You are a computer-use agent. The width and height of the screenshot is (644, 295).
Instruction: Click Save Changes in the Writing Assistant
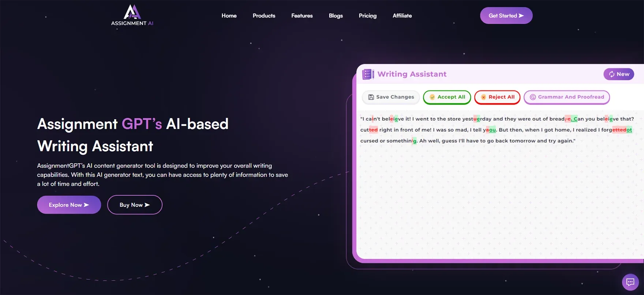pos(390,97)
